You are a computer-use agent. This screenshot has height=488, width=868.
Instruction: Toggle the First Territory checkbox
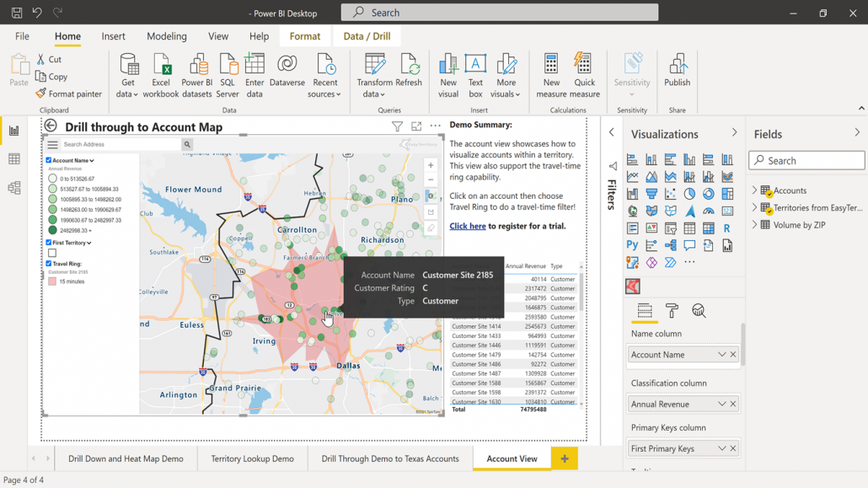tap(49, 243)
